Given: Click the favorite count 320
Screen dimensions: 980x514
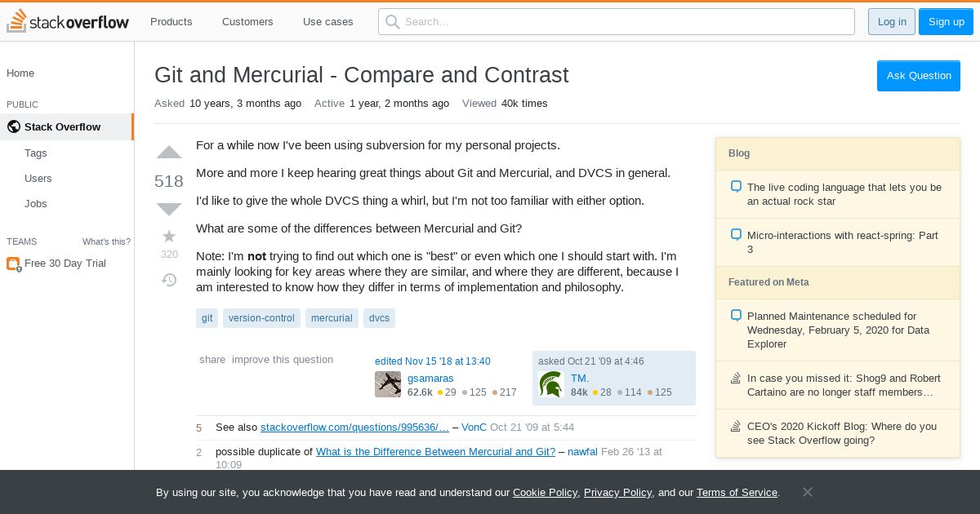Looking at the screenshot, I should (x=169, y=255).
